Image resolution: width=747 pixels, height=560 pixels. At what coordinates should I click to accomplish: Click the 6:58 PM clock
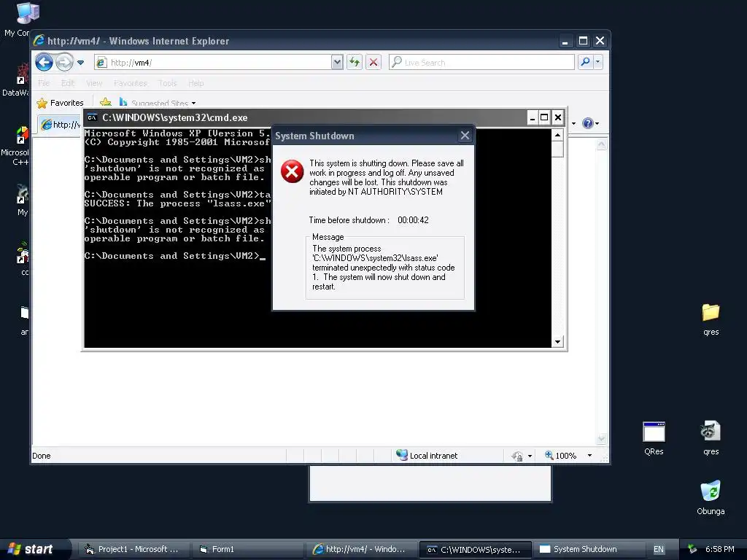(x=719, y=549)
